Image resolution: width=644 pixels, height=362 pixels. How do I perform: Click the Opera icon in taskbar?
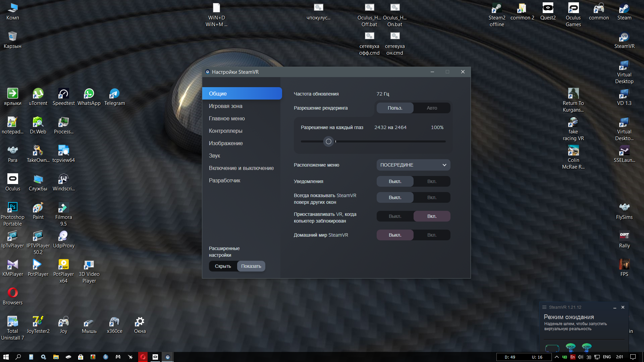143,357
